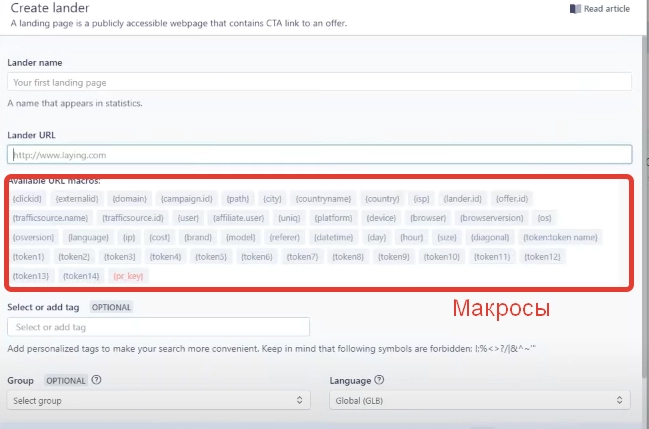
Task: Insert the {size} macro
Action: point(447,237)
